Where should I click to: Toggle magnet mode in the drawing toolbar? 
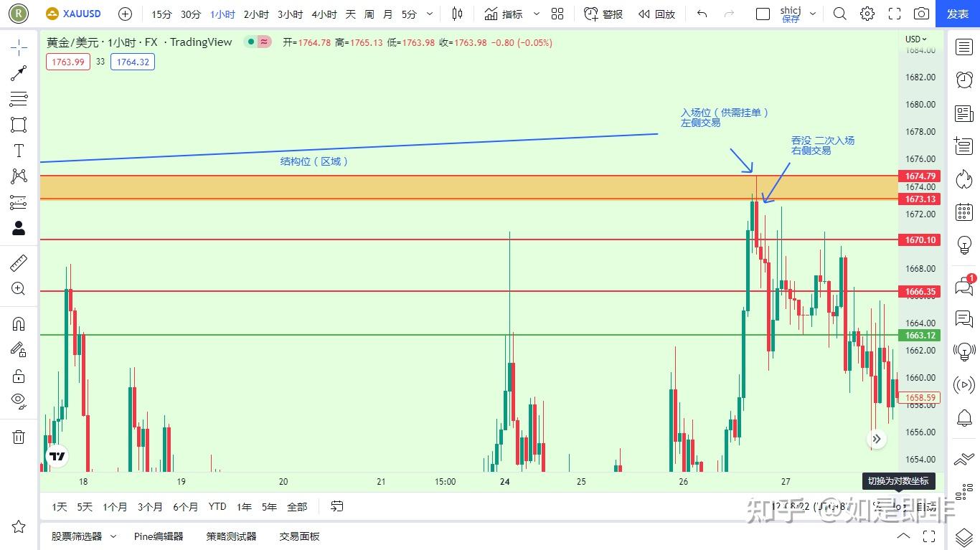point(19,324)
